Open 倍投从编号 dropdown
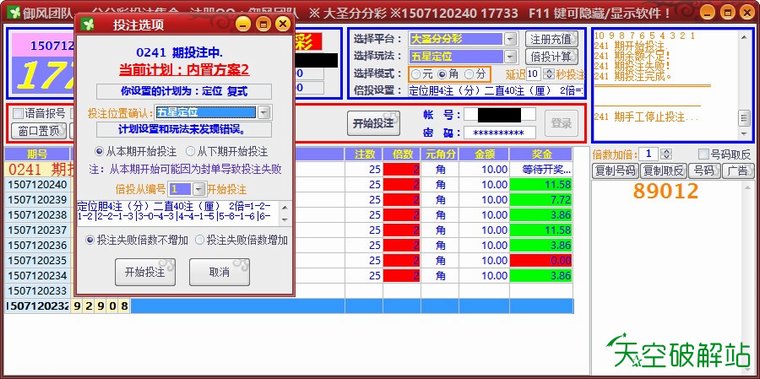The image size is (760, 379). click(199, 189)
